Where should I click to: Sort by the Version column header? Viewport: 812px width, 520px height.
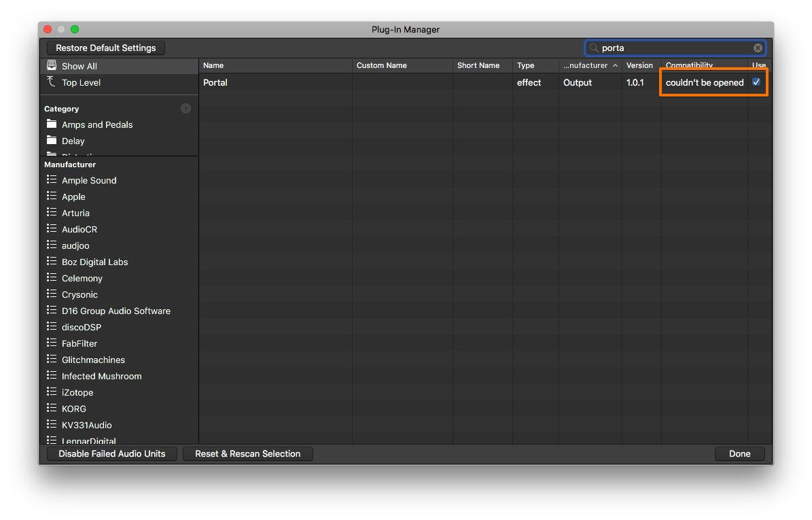[641, 65]
